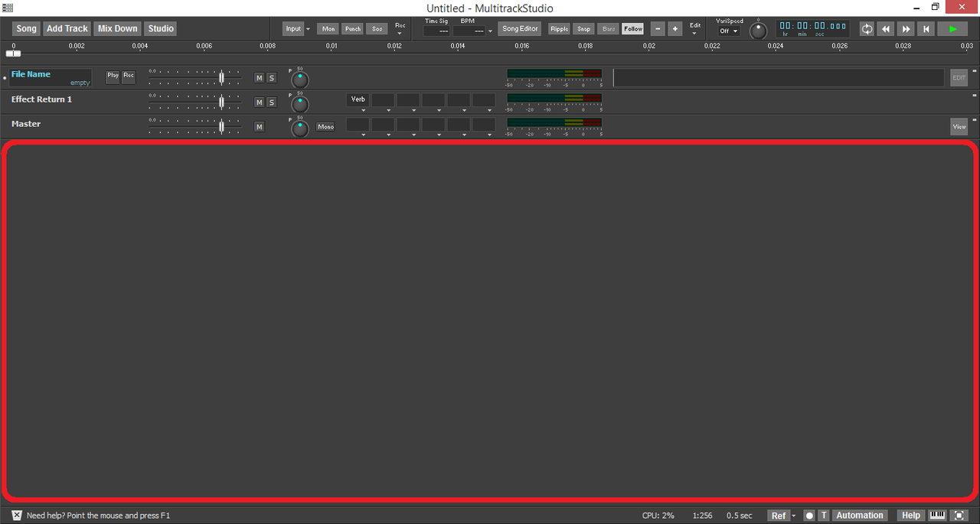Open the Studio menu
Screen dimensions: 980x524
click(161, 28)
